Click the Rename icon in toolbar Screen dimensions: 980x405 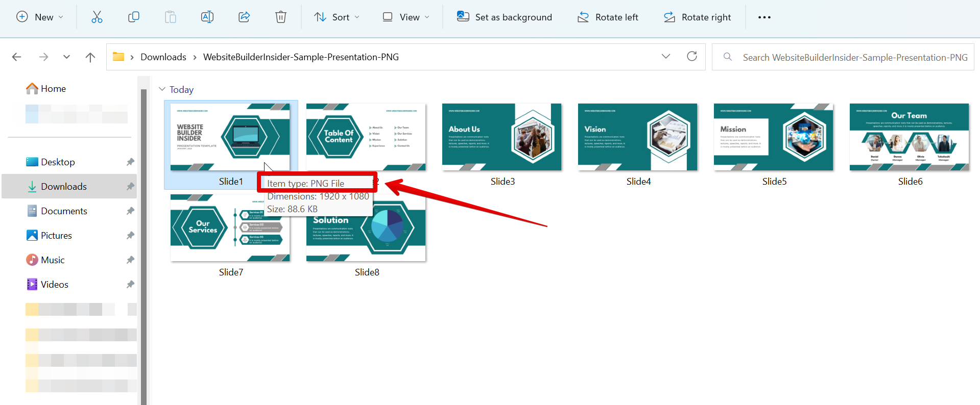click(x=207, y=17)
